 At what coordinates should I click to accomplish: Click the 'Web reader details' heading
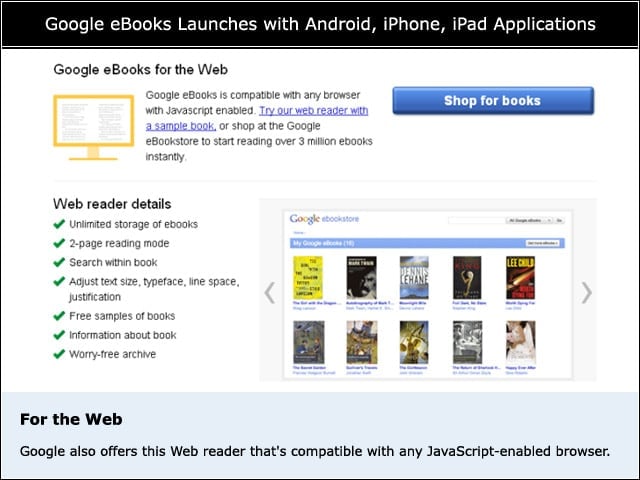click(112, 204)
